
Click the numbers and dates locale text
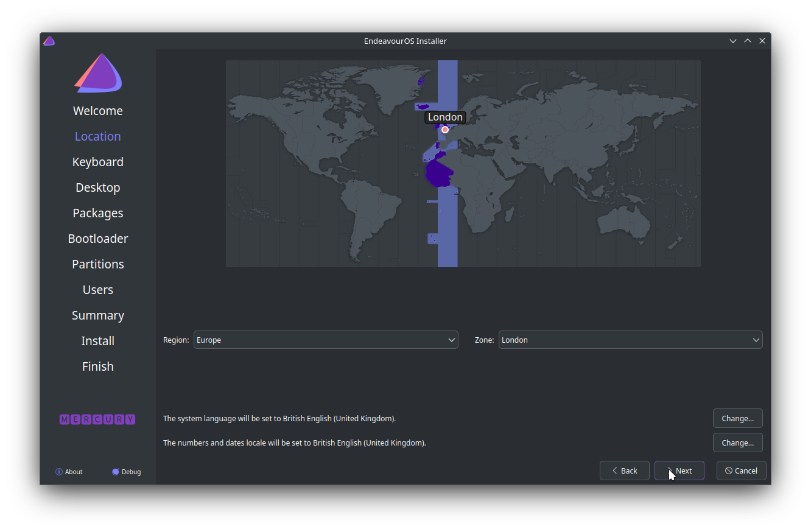(295, 443)
